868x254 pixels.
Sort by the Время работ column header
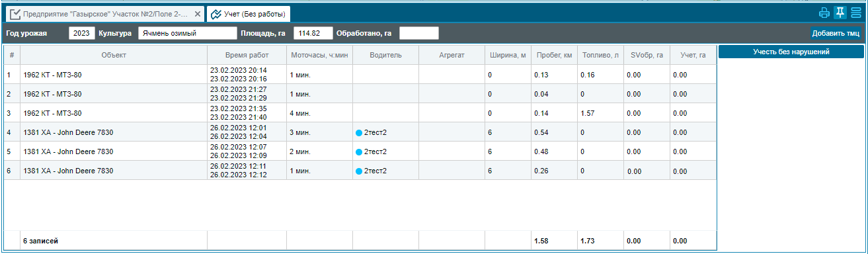(x=247, y=55)
